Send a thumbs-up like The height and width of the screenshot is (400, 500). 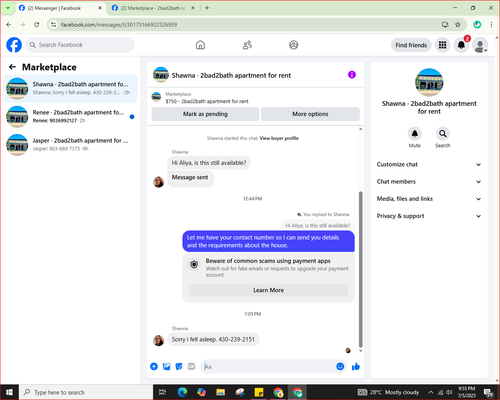tap(356, 367)
